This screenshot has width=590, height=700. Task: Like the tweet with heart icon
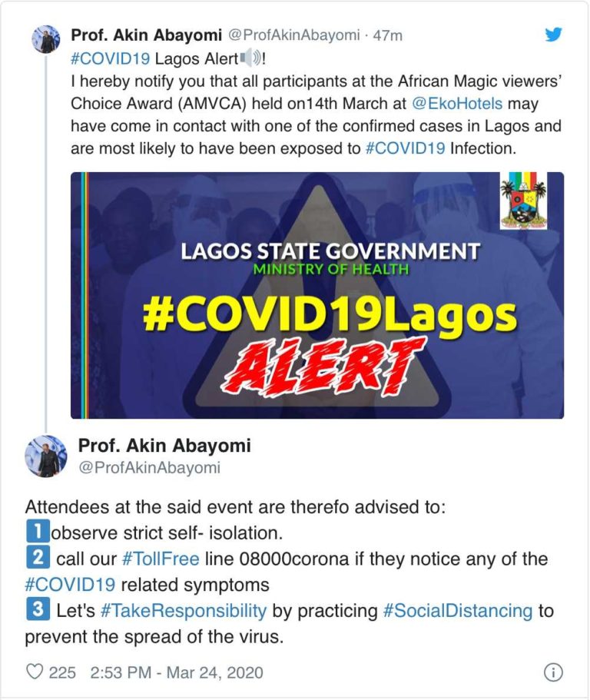point(35,672)
